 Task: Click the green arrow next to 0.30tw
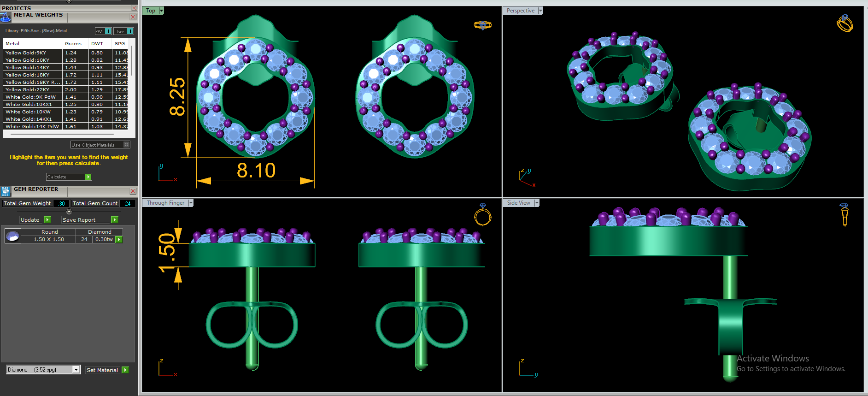click(119, 240)
